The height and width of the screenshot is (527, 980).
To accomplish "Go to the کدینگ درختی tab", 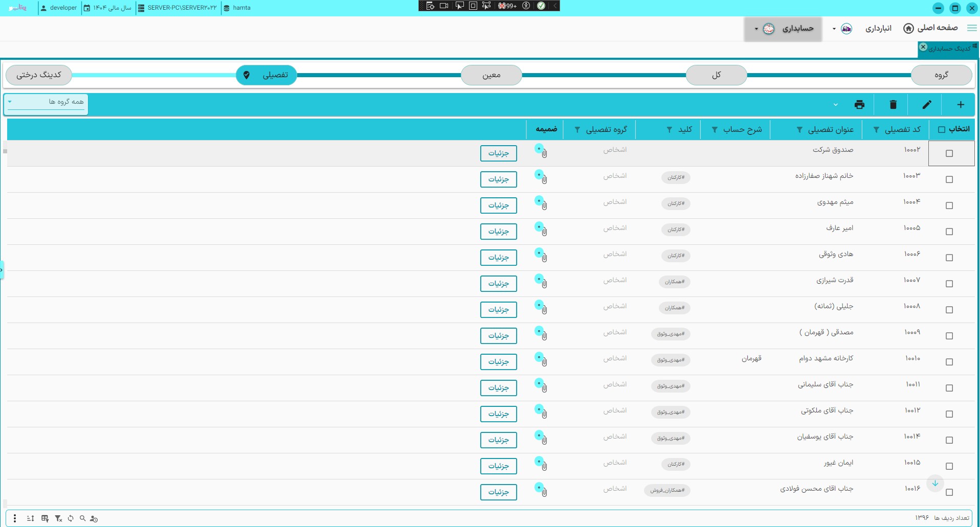I will (x=39, y=75).
